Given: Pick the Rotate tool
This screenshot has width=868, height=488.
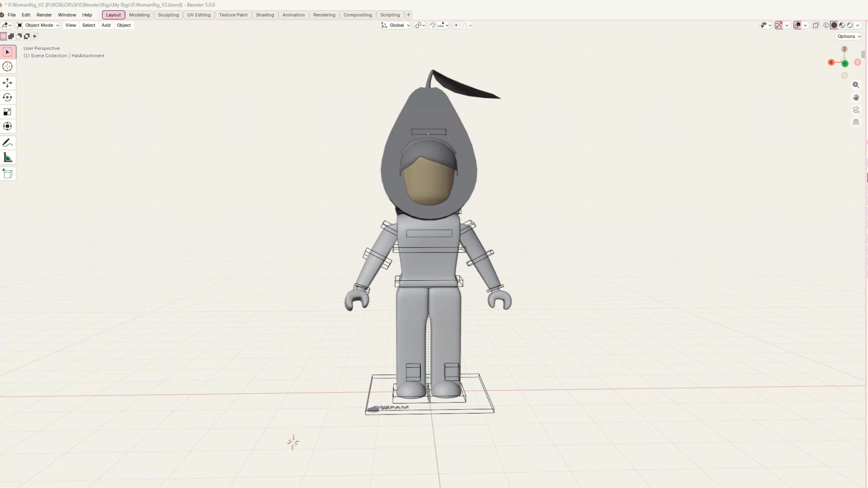Looking at the screenshot, I should [x=8, y=97].
